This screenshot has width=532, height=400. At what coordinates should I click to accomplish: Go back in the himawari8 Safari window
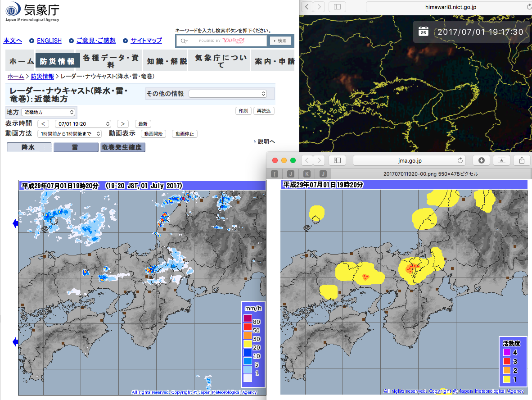[307, 7]
